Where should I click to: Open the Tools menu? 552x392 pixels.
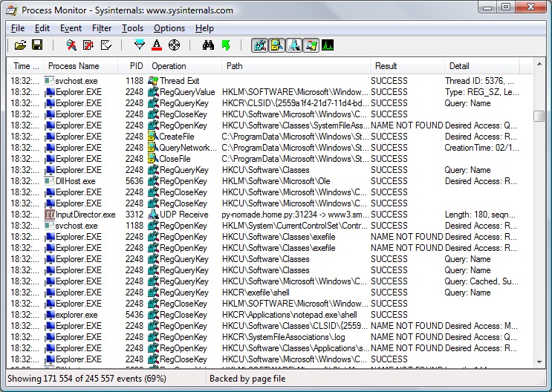(x=132, y=28)
